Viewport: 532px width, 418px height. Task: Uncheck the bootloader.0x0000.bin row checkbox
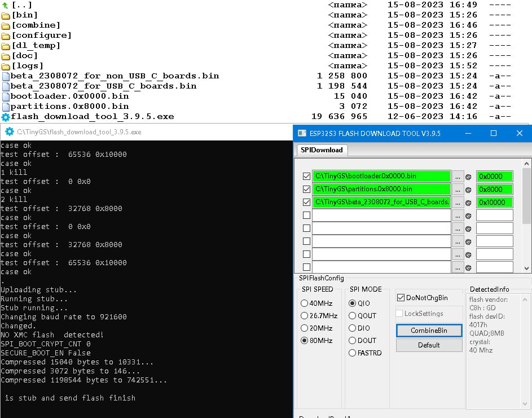306,177
